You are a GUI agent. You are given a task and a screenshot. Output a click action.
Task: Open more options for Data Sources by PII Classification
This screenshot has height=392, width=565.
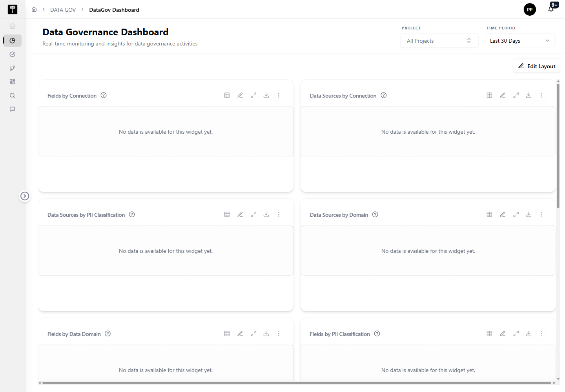point(279,214)
